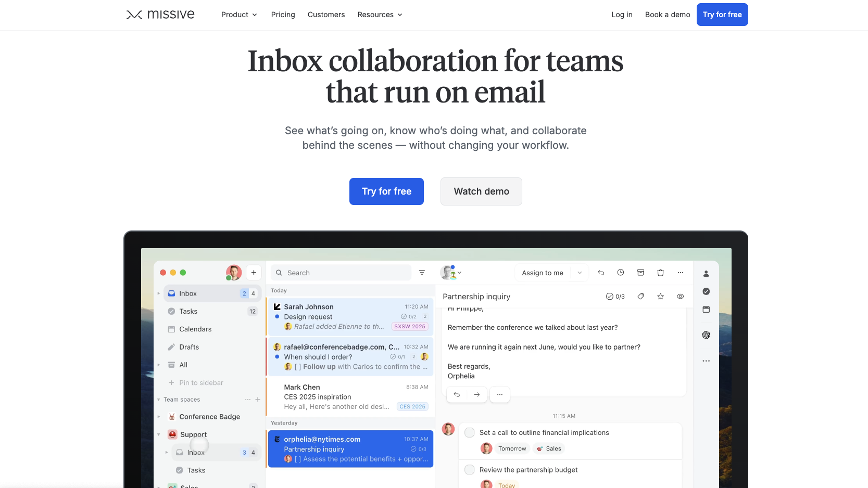Screen dimensions: 868x488
Task: Click the Search field in the app
Action: [x=341, y=272]
